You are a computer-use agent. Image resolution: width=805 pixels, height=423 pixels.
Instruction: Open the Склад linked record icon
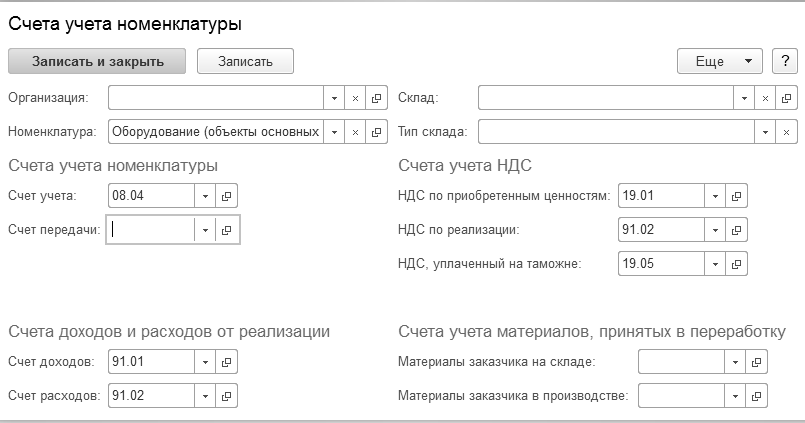tap(788, 98)
